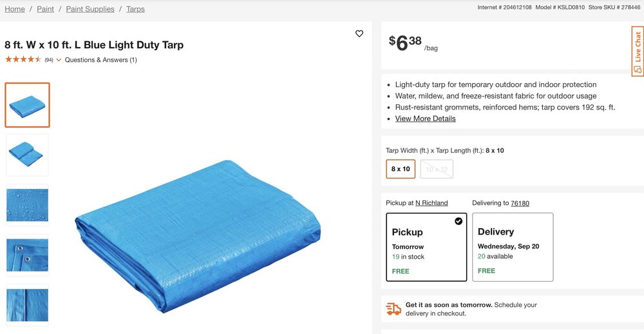View the water droplets tarp thumbnail
This screenshot has height=334, width=644.
pos(28,205)
